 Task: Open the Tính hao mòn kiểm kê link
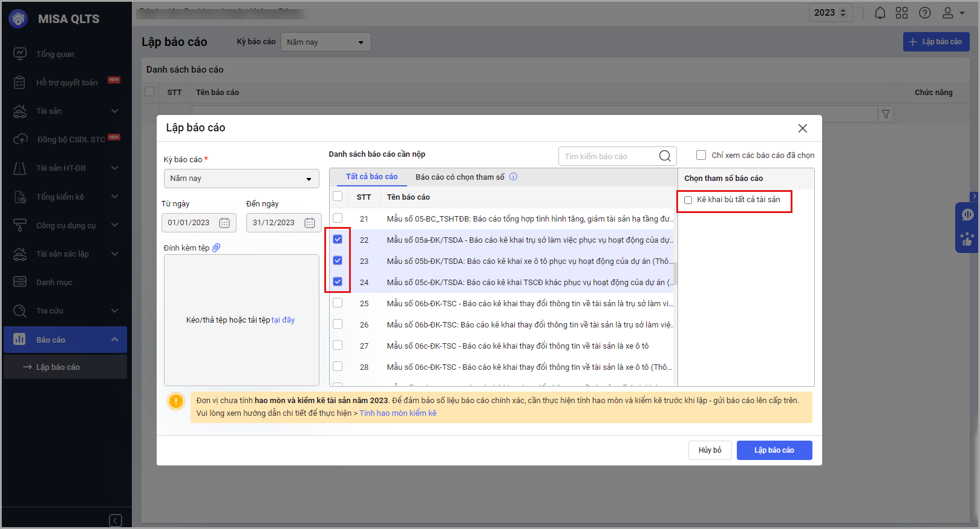398,413
